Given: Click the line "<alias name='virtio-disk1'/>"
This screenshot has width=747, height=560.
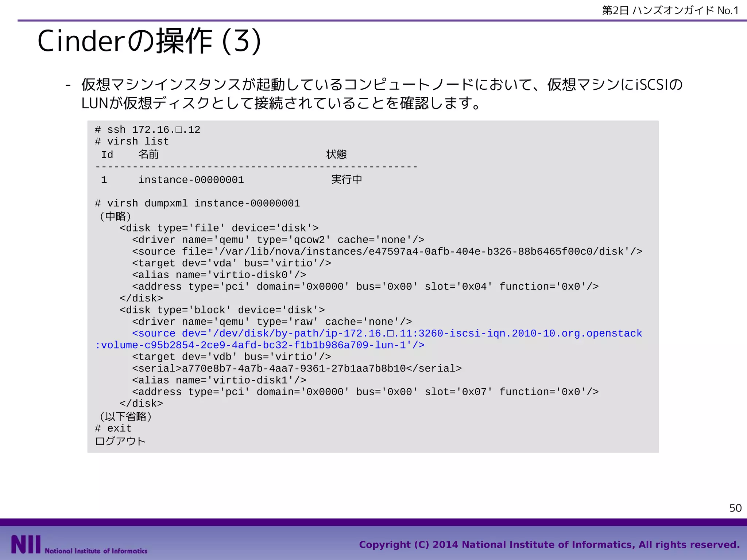Looking at the screenshot, I should (x=219, y=380).
